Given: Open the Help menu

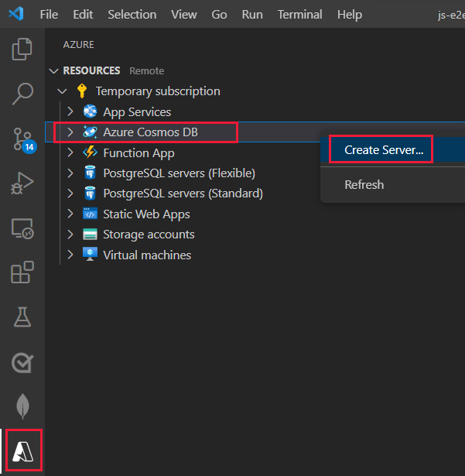Looking at the screenshot, I should click(350, 14).
